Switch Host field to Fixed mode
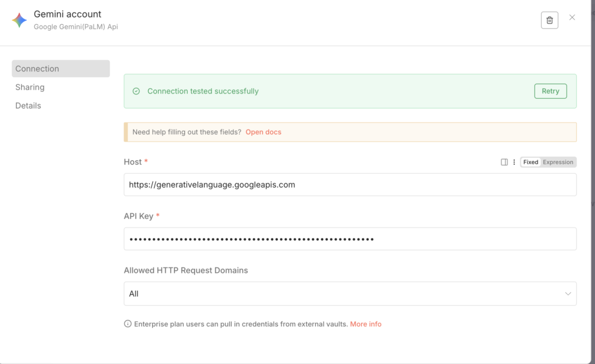Viewport: 595px width, 364px height. 531,163
